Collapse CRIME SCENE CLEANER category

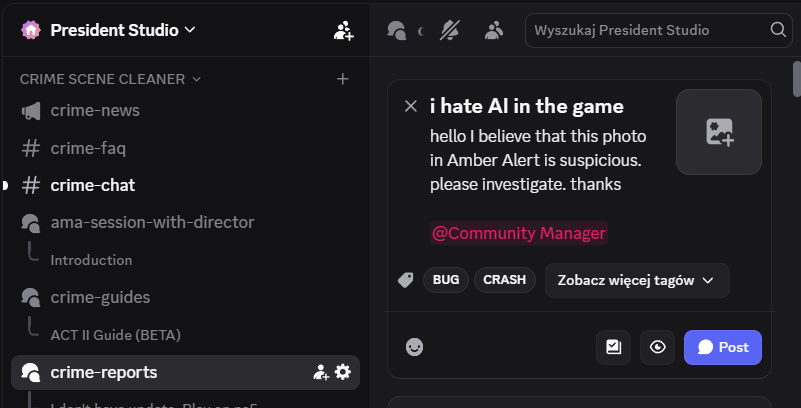pyautogui.click(x=110, y=78)
